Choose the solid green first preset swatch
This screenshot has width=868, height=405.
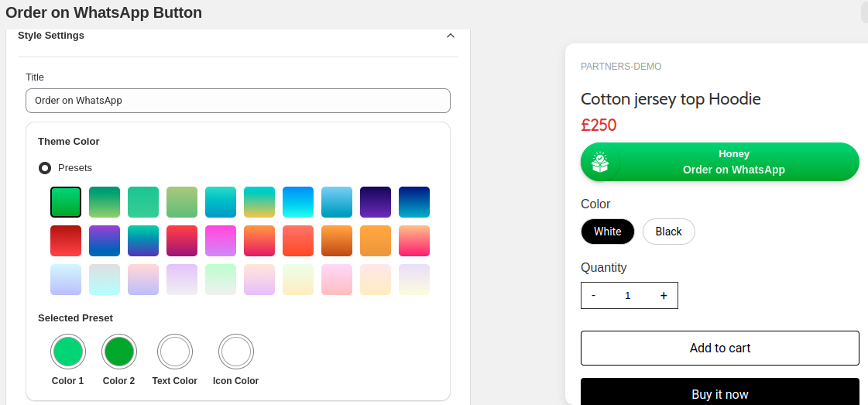click(66, 202)
